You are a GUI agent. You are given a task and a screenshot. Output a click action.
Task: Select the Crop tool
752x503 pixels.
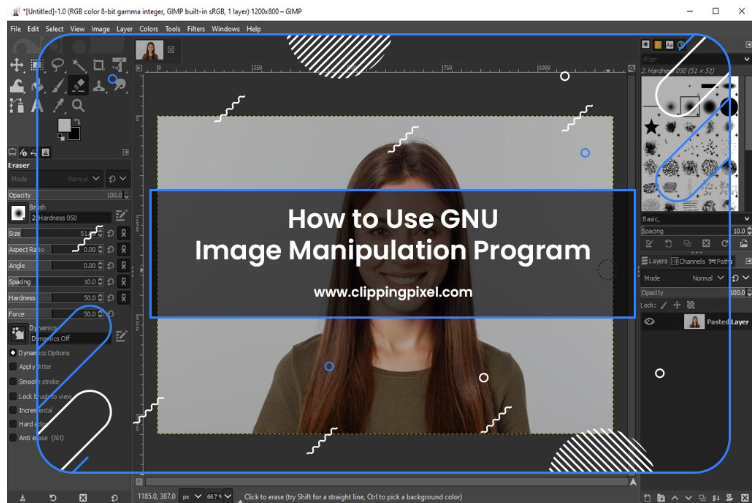pyautogui.click(x=99, y=65)
